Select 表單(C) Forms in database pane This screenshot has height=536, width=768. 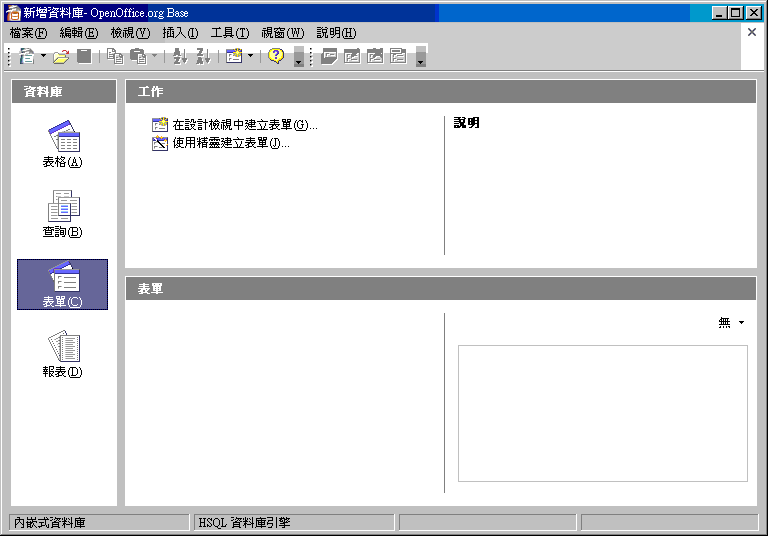(63, 285)
